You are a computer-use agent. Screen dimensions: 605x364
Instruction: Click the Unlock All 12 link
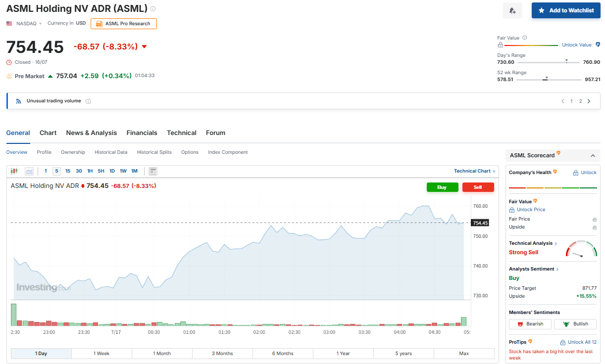point(582,342)
